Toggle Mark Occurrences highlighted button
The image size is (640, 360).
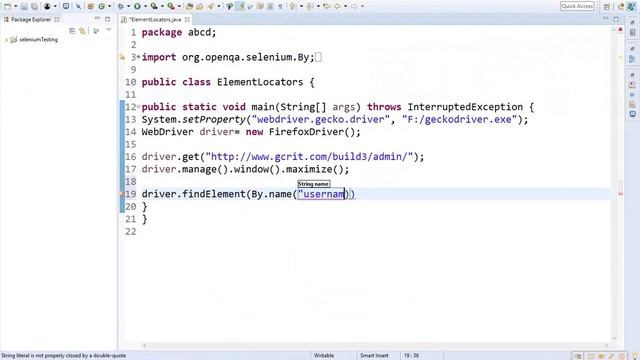[x=241, y=7]
